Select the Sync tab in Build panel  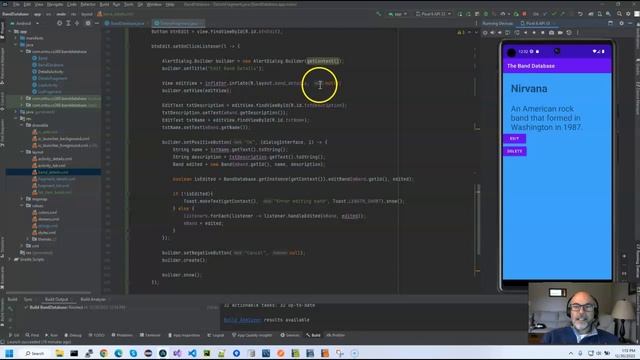[x=28, y=299]
